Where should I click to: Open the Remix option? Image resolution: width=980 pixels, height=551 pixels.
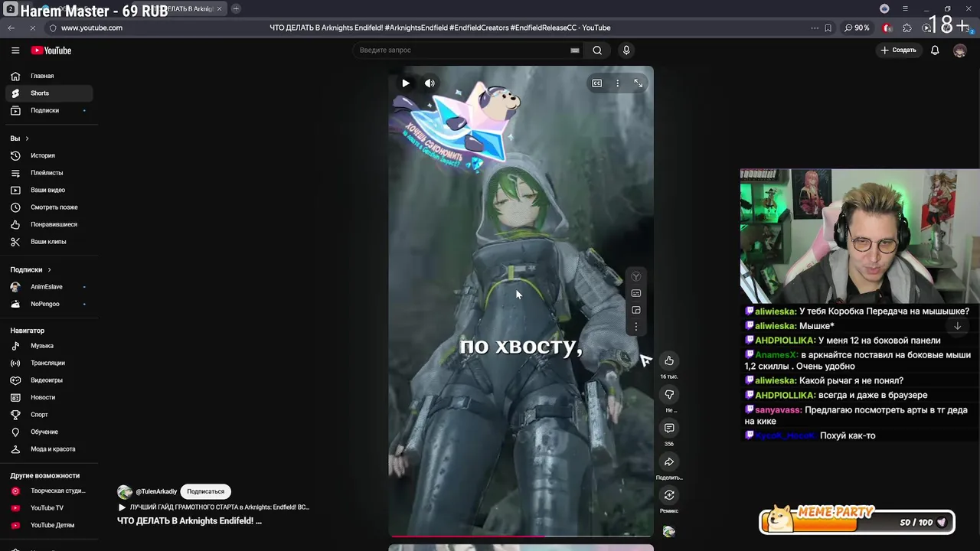coord(669,495)
